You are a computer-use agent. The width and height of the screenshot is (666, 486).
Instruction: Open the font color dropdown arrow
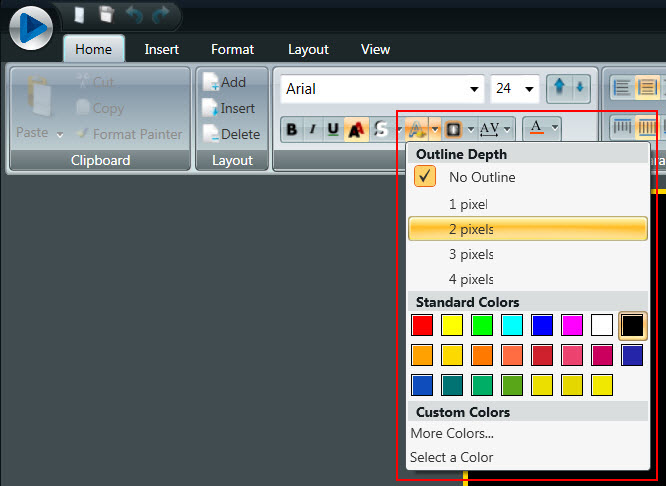[554, 128]
